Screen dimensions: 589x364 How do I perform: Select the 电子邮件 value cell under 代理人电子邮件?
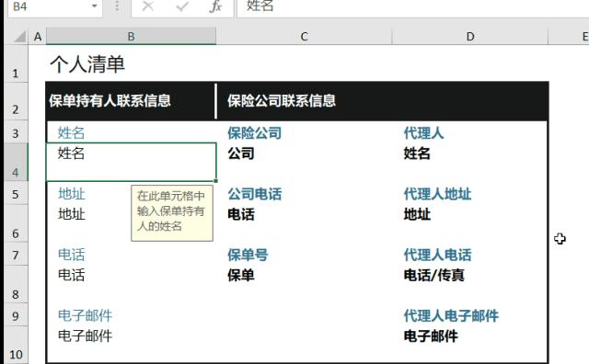coord(470,345)
